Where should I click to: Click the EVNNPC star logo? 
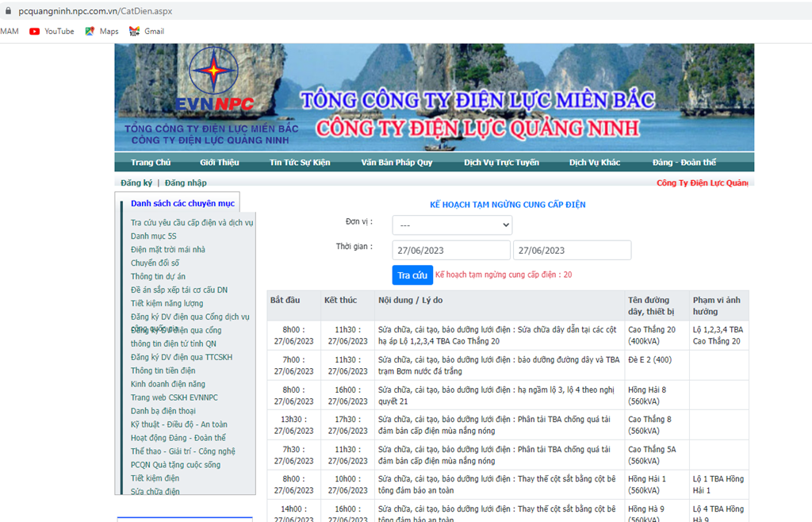(213, 71)
